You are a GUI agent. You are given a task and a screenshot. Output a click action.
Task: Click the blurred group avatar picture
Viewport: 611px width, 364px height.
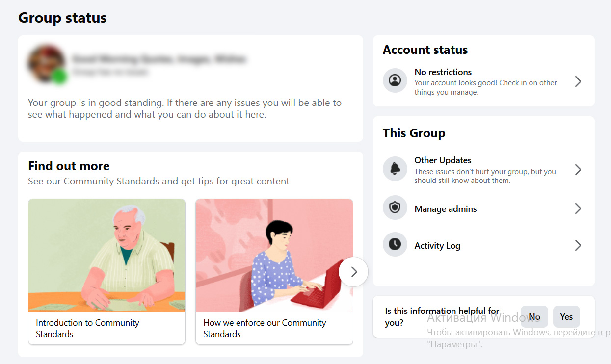[45, 63]
